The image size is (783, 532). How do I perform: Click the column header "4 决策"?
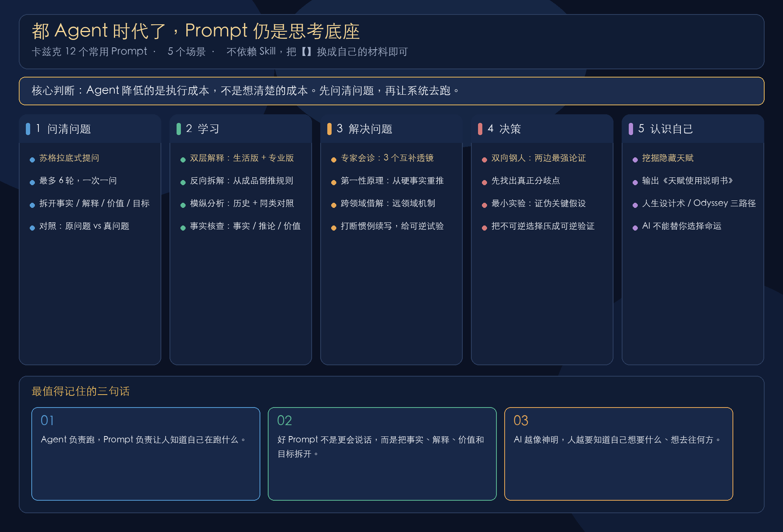tap(542, 129)
